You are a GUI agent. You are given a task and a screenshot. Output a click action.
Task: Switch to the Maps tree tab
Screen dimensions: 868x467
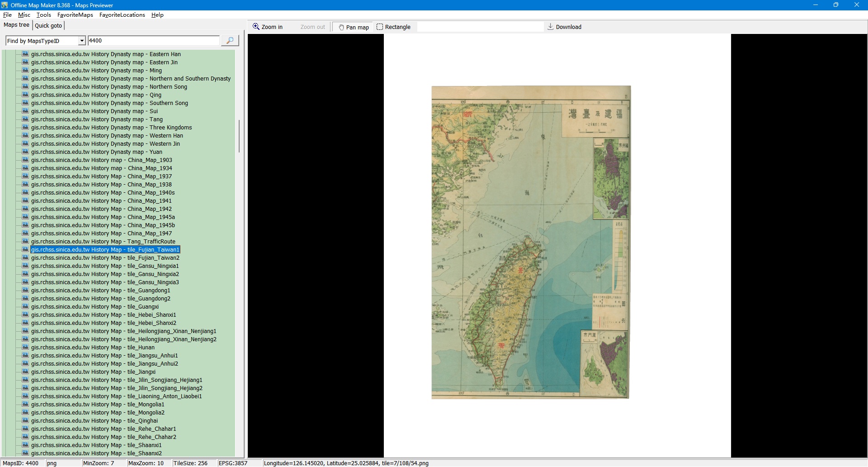(16, 25)
